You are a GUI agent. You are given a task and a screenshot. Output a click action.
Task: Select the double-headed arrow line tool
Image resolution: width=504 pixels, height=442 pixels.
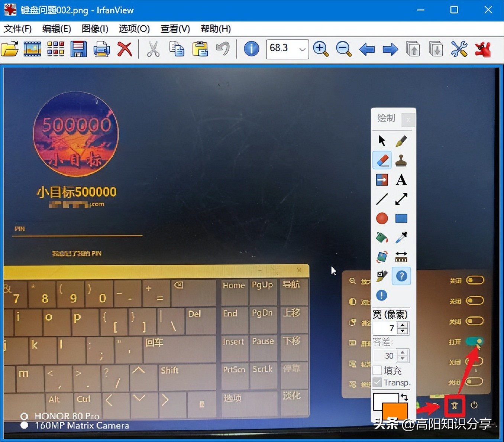point(401,199)
